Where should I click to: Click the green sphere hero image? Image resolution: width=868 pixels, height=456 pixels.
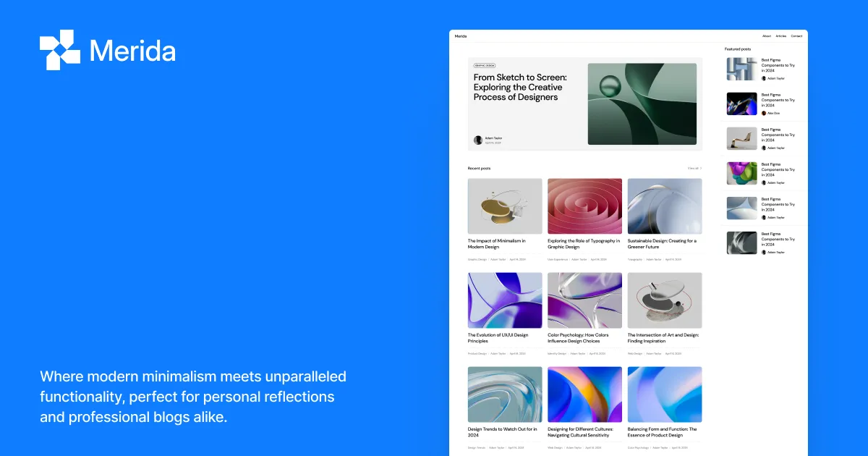click(642, 104)
